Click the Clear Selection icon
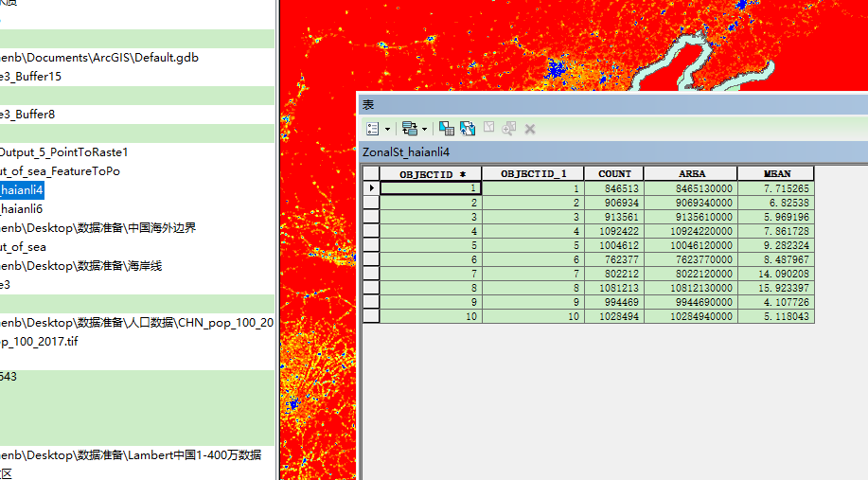 [488, 128]
